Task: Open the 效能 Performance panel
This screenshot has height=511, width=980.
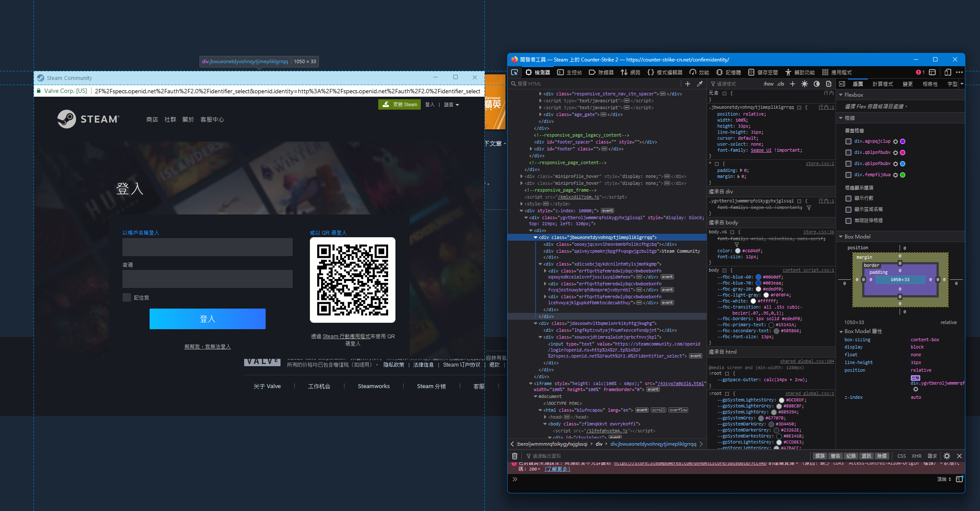Action: [699, 72]
